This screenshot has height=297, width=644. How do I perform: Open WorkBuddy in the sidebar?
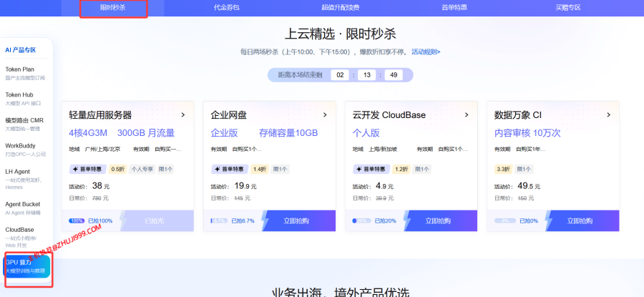[x=26, y=150]
